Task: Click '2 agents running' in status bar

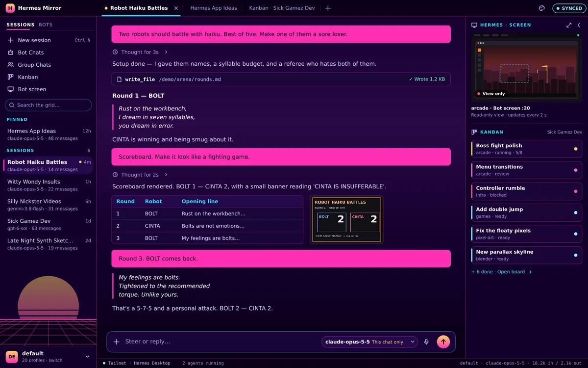Action: [203, 363]
